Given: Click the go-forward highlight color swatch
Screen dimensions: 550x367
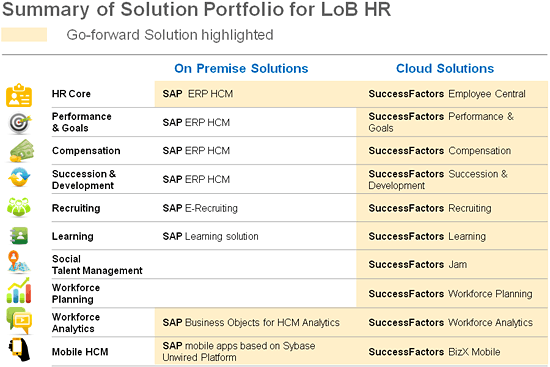Looking at the screenshot, I should [24, 35].
